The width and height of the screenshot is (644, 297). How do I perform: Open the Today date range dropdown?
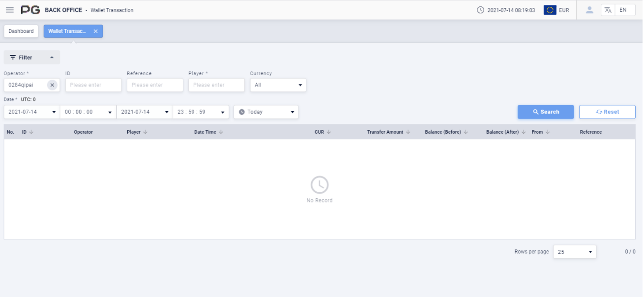[266, 112]
